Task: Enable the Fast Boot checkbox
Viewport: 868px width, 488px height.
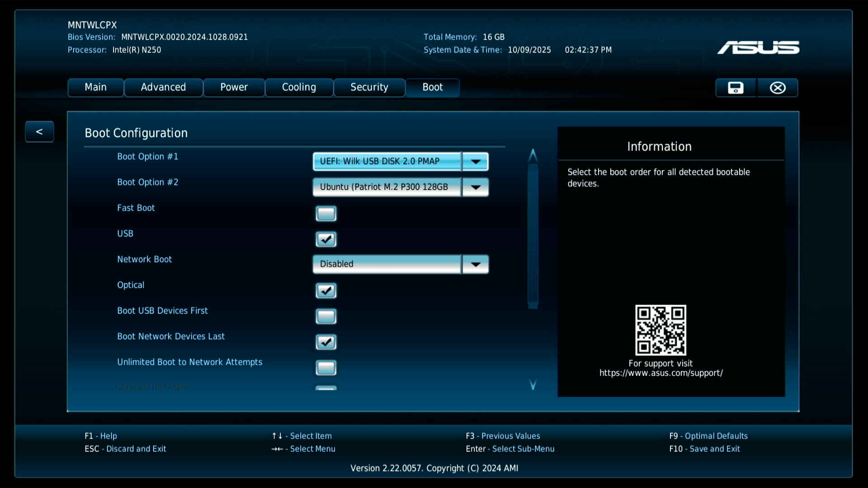Action: click(x=326, y=213)
